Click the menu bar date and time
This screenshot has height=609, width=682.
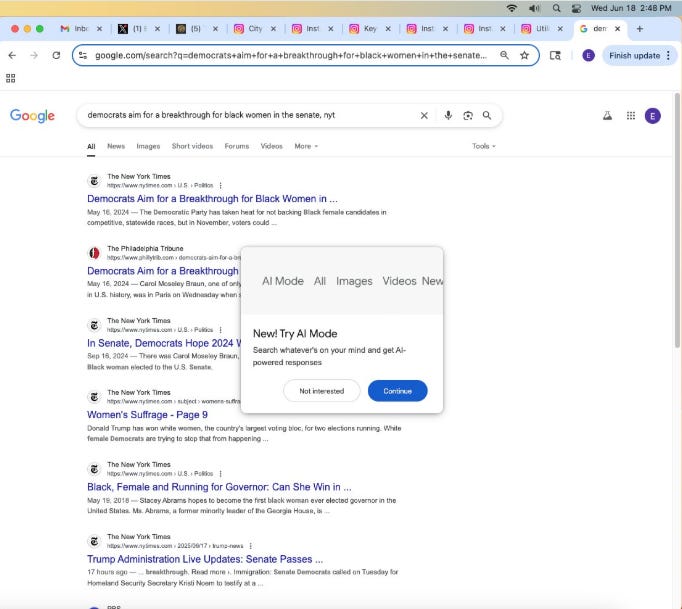(631, 8)
